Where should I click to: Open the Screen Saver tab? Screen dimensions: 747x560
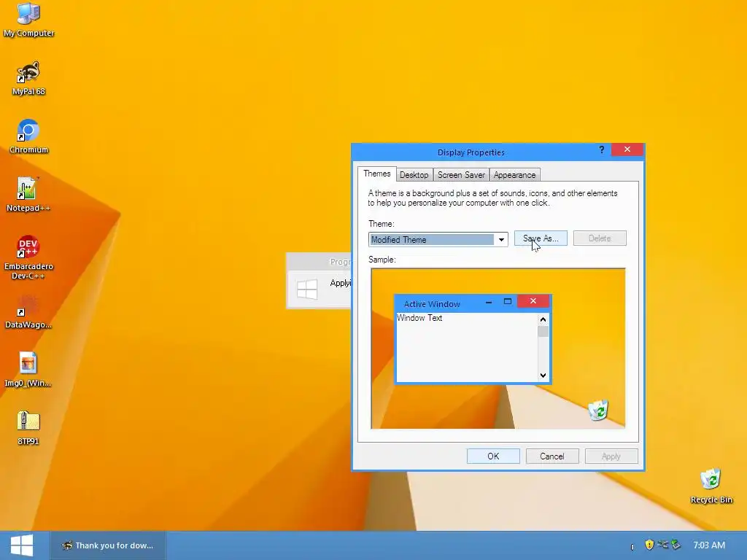[x=461, y=175]
